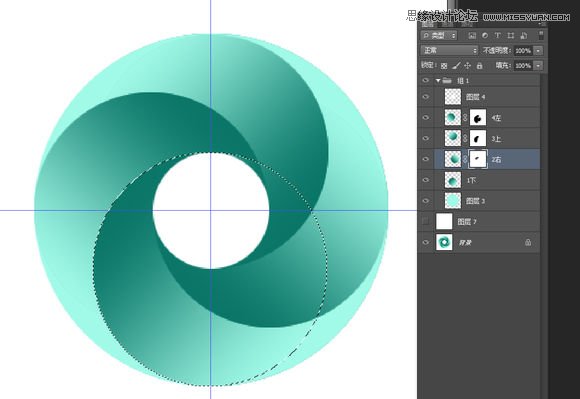
Task: Click mask link icon on layer 3上
Action: coord(465,139)
